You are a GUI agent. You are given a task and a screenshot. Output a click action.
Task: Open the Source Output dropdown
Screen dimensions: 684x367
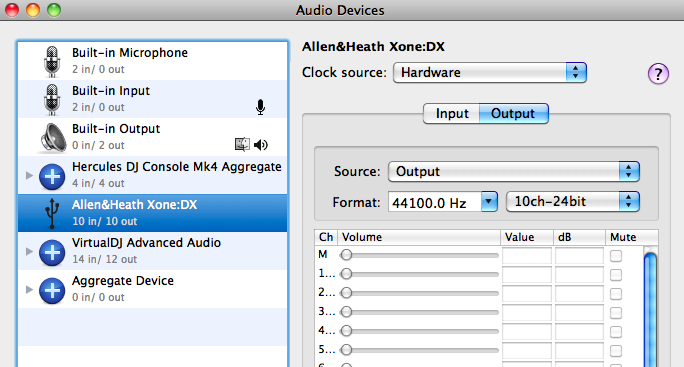(513, 171)
